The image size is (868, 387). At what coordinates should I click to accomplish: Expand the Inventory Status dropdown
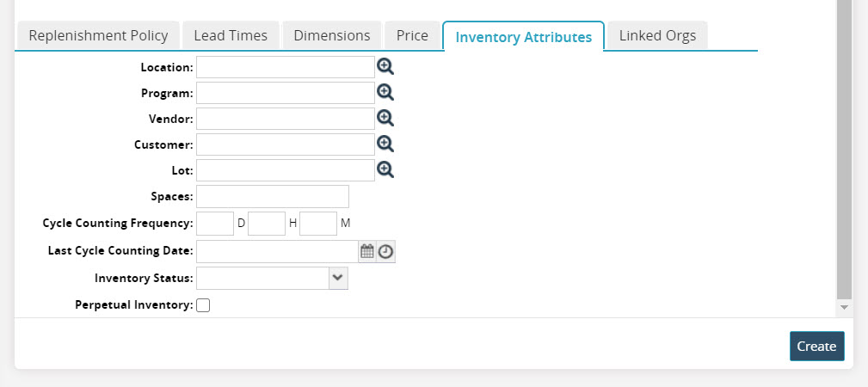click(338, 278)
